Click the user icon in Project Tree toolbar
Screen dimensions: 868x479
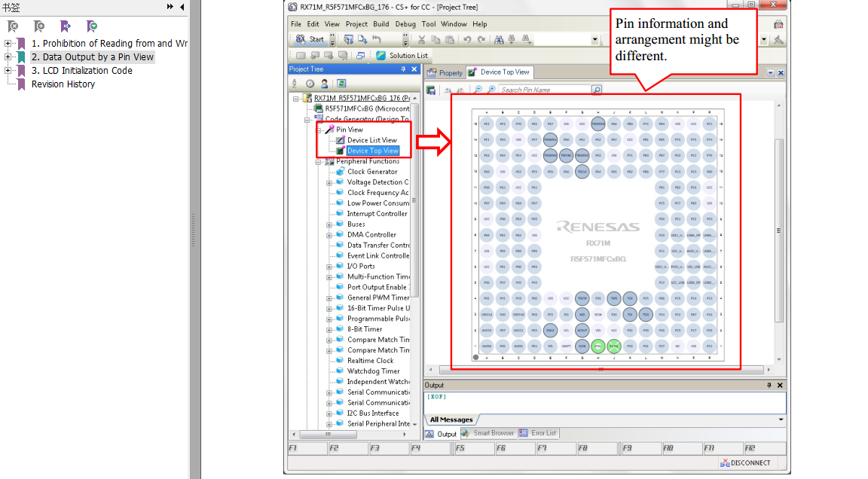tap(325, 84)
